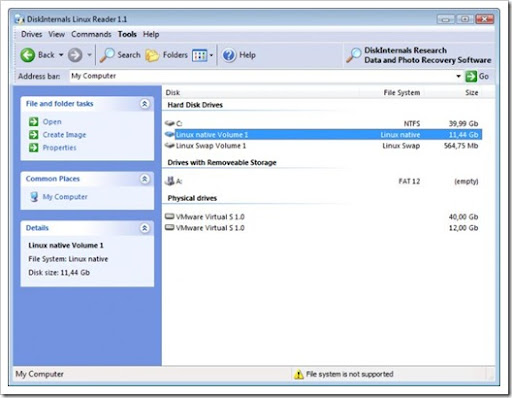Click the grey Forward arrow icon
Image resolution: width=512 pixels, height=398 pixels.
point(75,55)
